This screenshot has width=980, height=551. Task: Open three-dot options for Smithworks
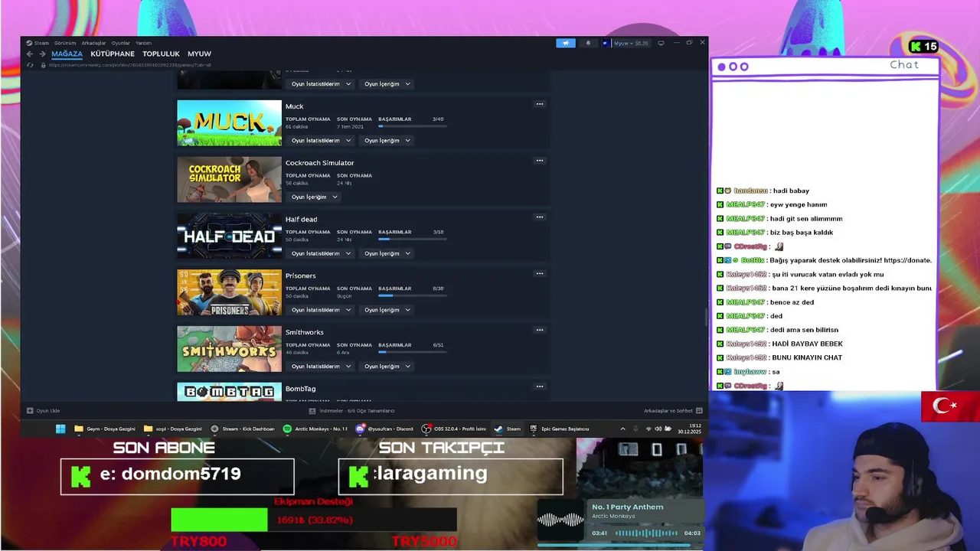click(x=540, y=331)
